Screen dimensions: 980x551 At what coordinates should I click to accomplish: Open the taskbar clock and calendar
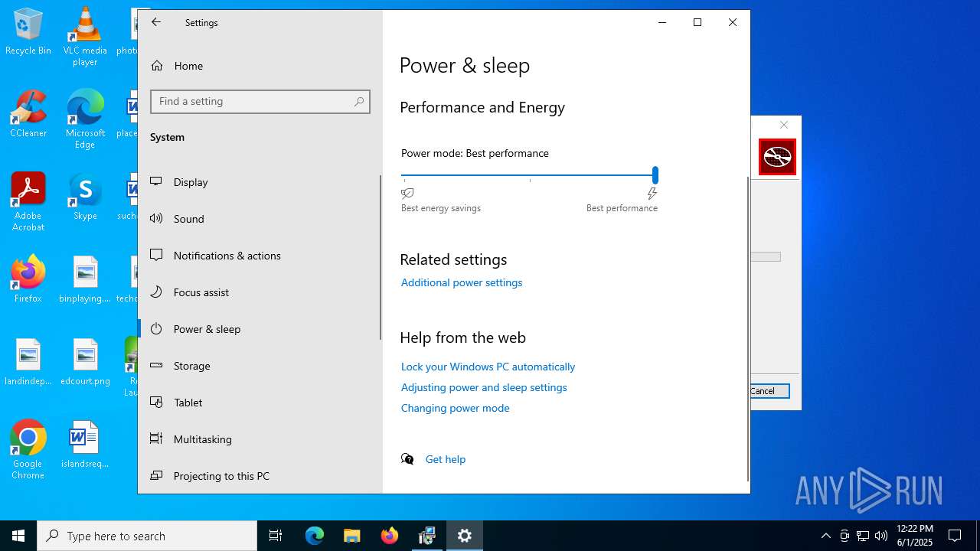[x=915, y=536]
